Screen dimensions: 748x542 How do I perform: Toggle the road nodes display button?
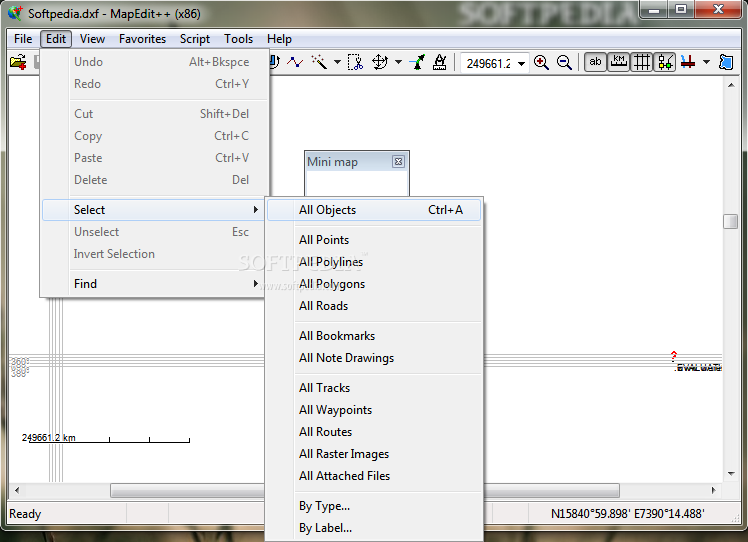tap(665, 62)
